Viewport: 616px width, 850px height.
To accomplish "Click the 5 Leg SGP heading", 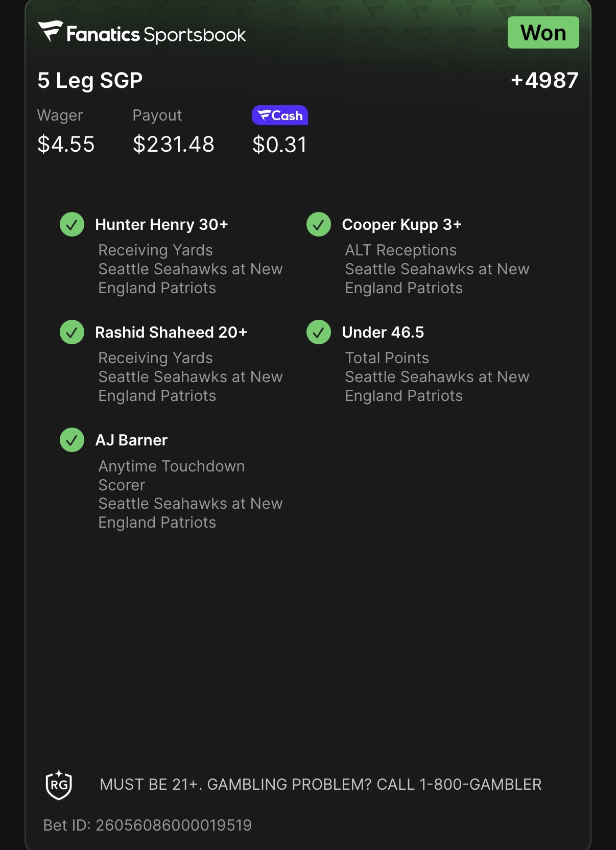I will [x=90, y=80].
